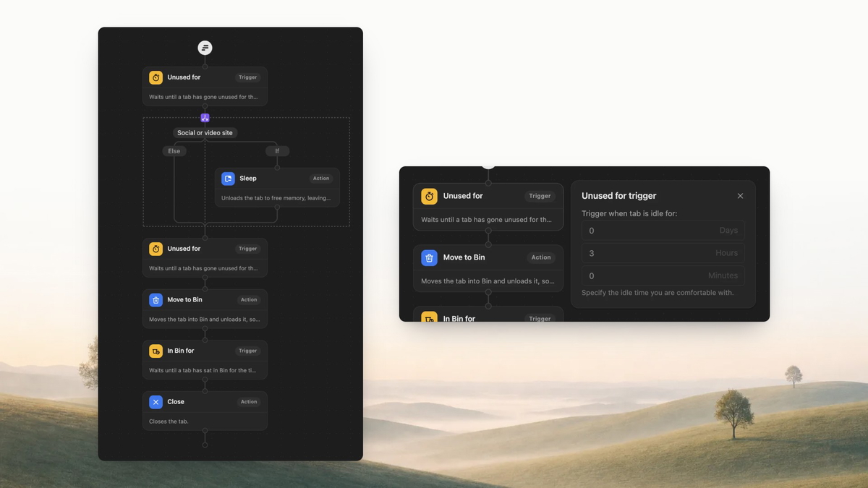Click the yellow In Bin for icon in left panel
This screenshot has width=868, height=488.
[156, 351]
